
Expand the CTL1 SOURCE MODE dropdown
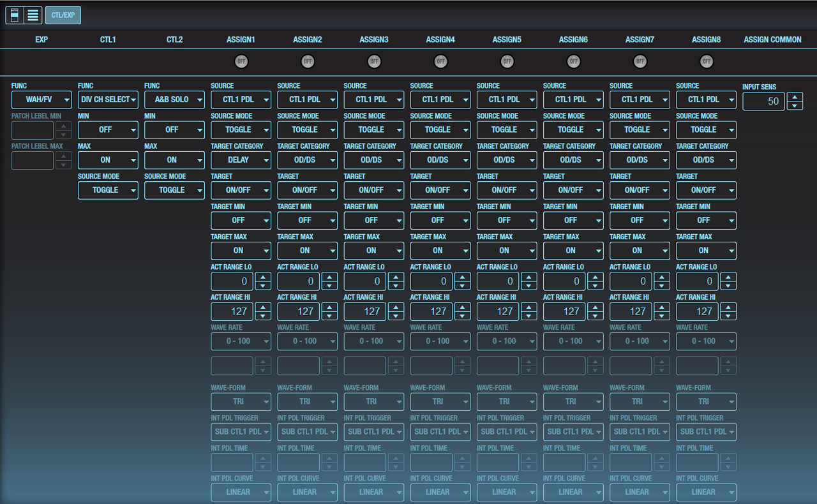(108, 190)
